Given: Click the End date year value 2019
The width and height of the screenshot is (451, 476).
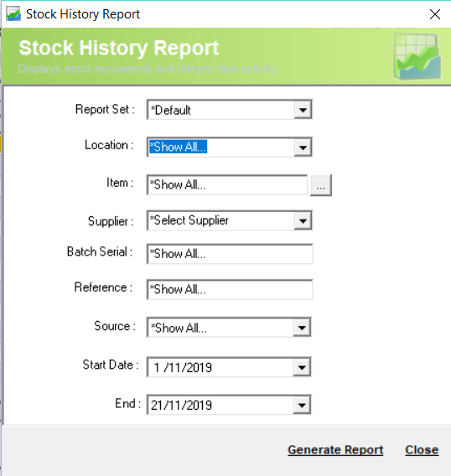Looking at the screenshot, I should tap(200, 405).
